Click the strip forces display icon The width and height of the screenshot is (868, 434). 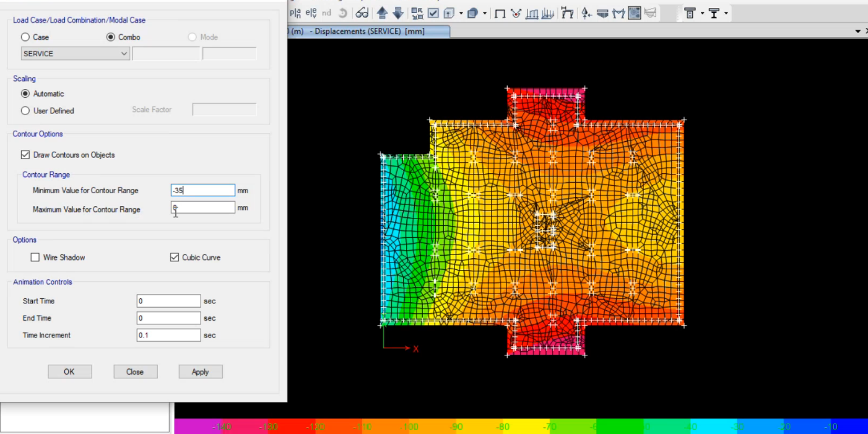point(602,14)
